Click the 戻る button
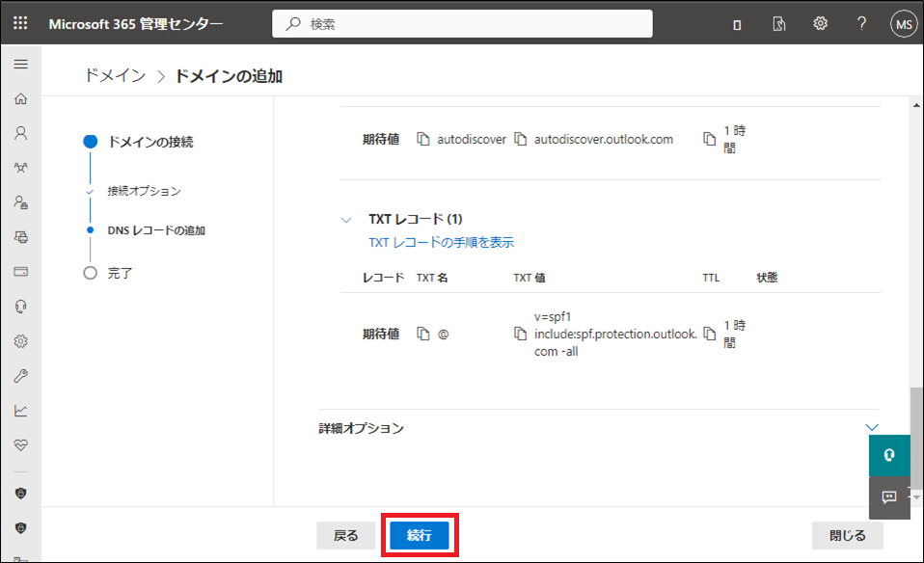Screen dimensions: 924x563 (x=346, y=535)
